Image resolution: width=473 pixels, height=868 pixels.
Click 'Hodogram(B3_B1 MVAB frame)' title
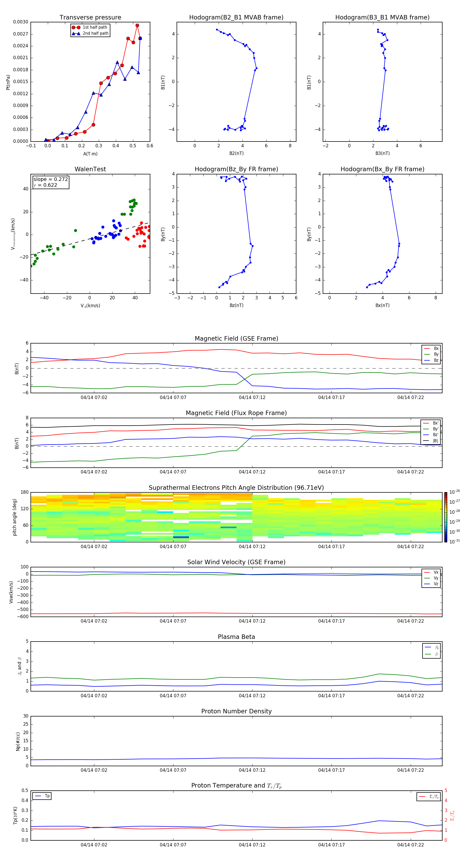[x=382, y=18]
